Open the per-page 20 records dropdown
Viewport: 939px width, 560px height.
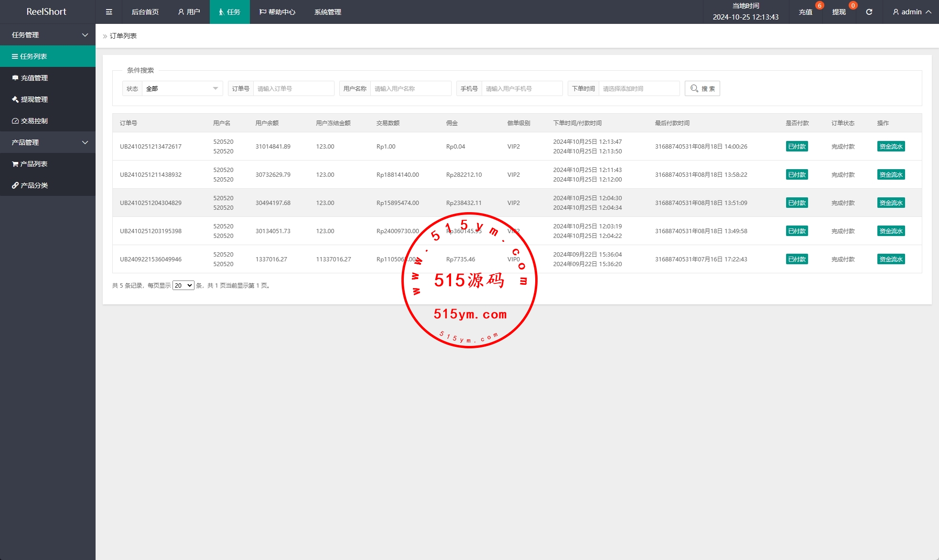tap(183, 285)
